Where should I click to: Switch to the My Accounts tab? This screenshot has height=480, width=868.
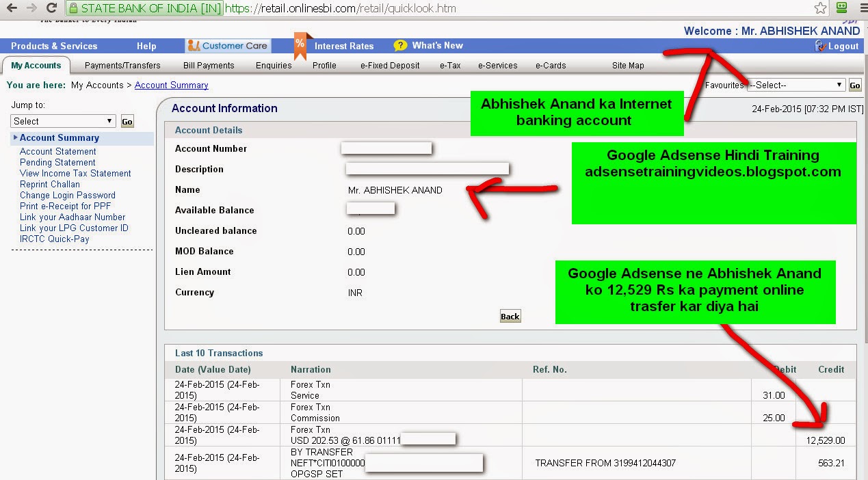coord(36,66)
